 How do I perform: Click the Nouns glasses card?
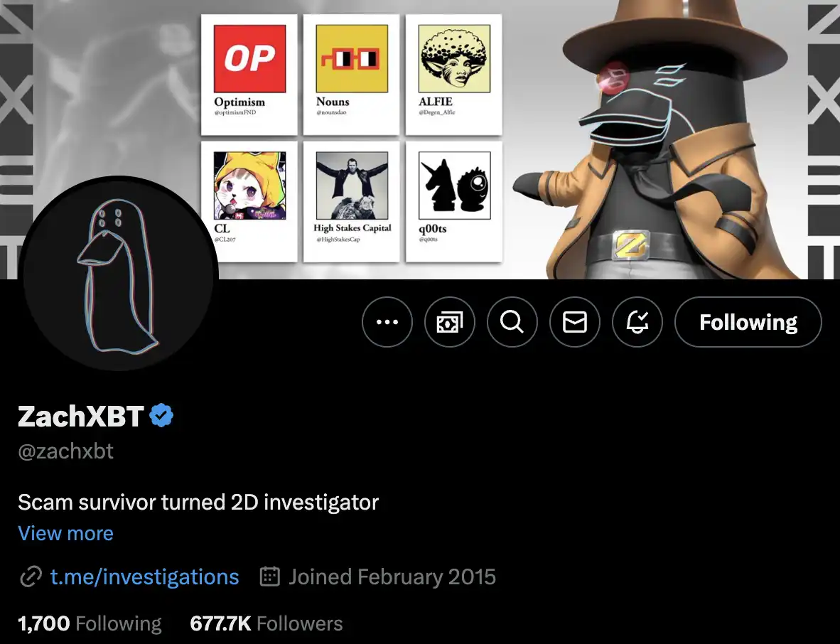click(x=351, y=74)
